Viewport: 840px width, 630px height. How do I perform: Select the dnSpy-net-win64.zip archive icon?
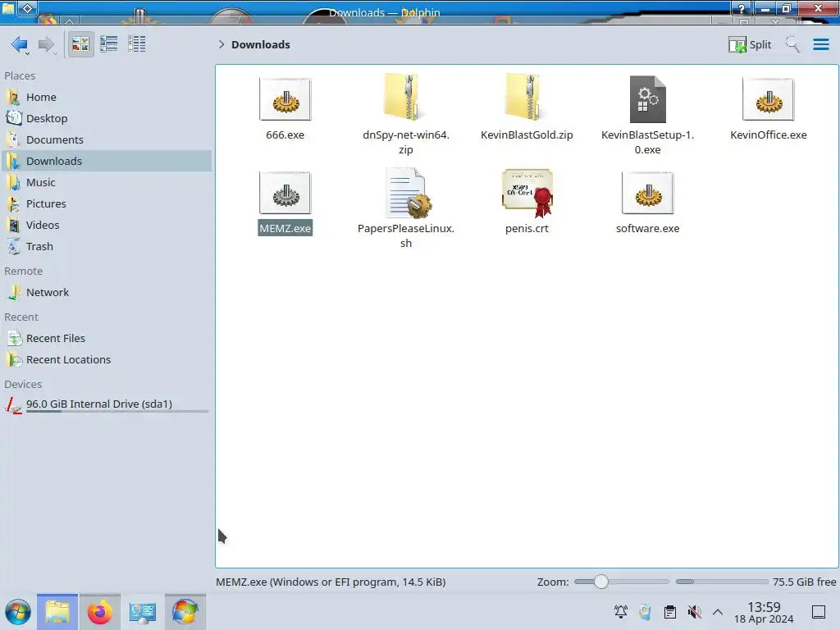405,98
